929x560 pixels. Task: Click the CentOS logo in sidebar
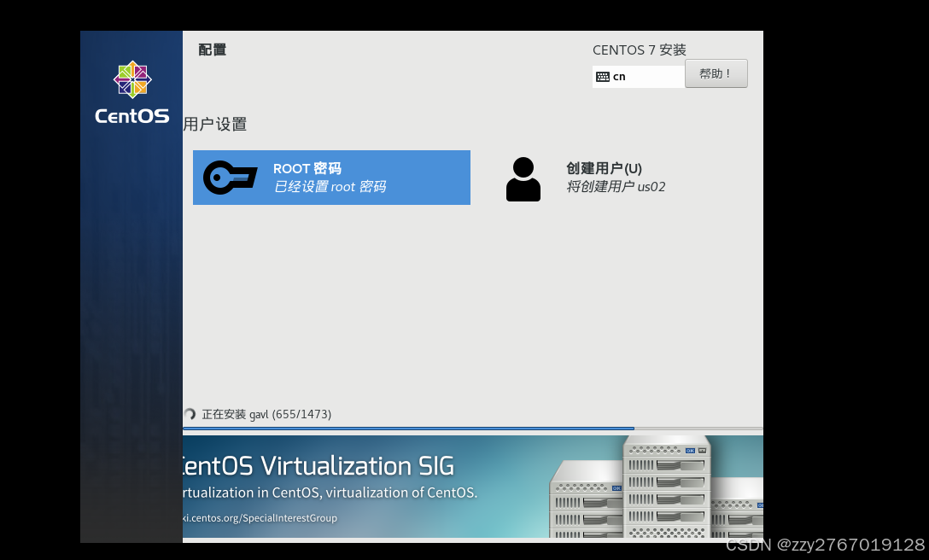(x=132, y=79)
